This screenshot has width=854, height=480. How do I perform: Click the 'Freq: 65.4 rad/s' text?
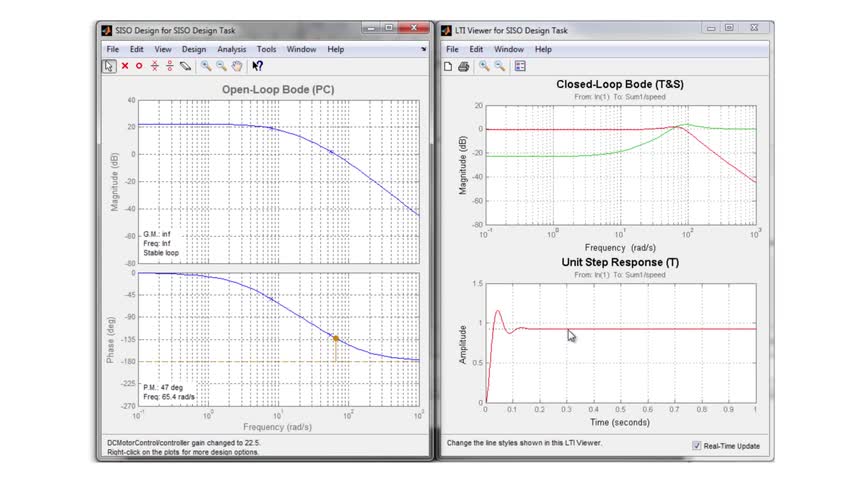169,397
